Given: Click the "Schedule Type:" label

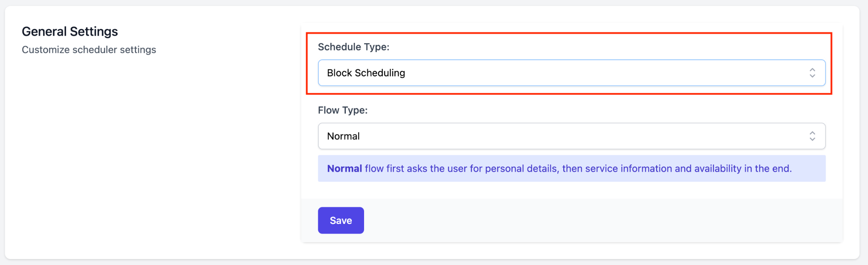Looking at the screenshot, I should tap(353, 47).
